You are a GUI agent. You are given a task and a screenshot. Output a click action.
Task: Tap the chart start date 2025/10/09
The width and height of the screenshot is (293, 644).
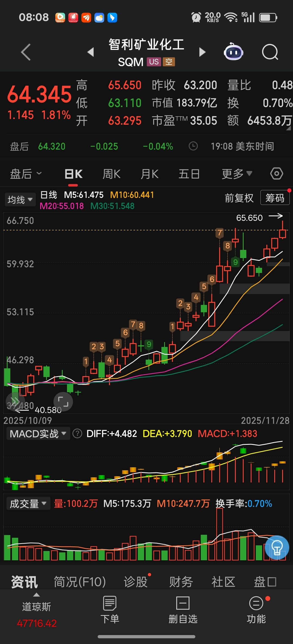(x=27, y=420)
